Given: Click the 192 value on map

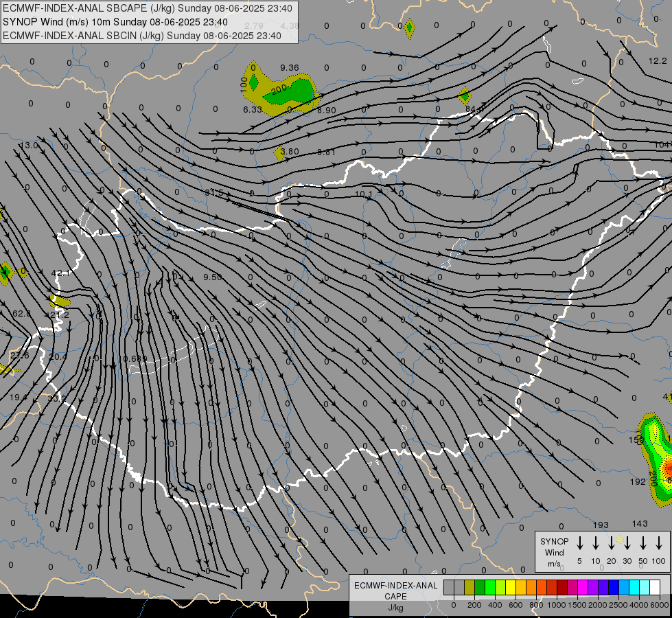Looking at the screenshot, I should [x=638, y=481].
